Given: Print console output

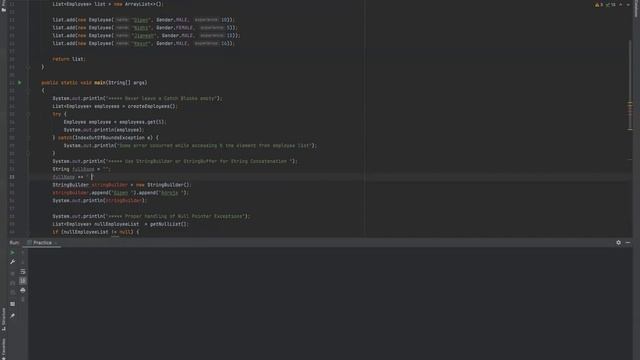Looking at the screenshot, I should [22, 290].
